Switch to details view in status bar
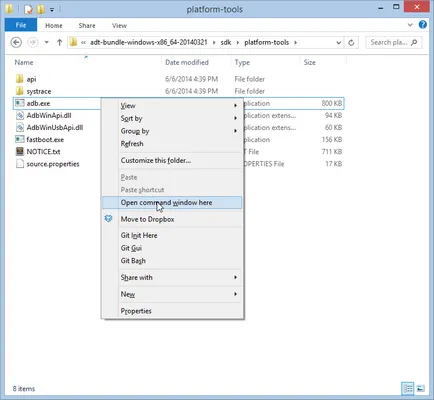 [408, 388]
